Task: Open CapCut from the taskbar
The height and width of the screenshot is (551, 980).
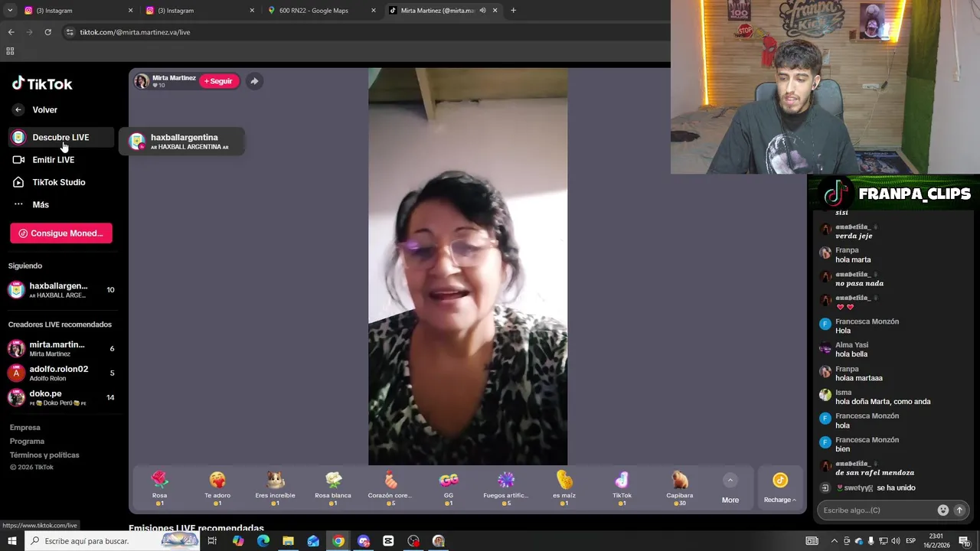Action: 388,541
